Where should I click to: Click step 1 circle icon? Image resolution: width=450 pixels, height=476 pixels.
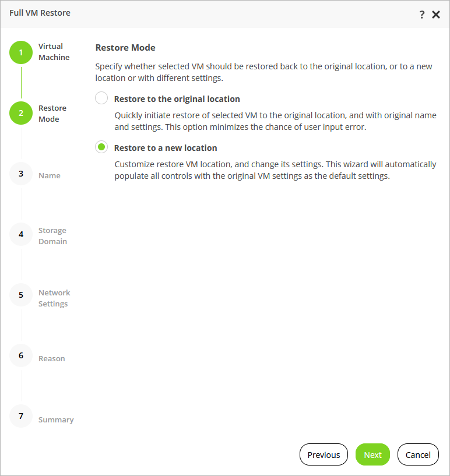click(21, 52)
